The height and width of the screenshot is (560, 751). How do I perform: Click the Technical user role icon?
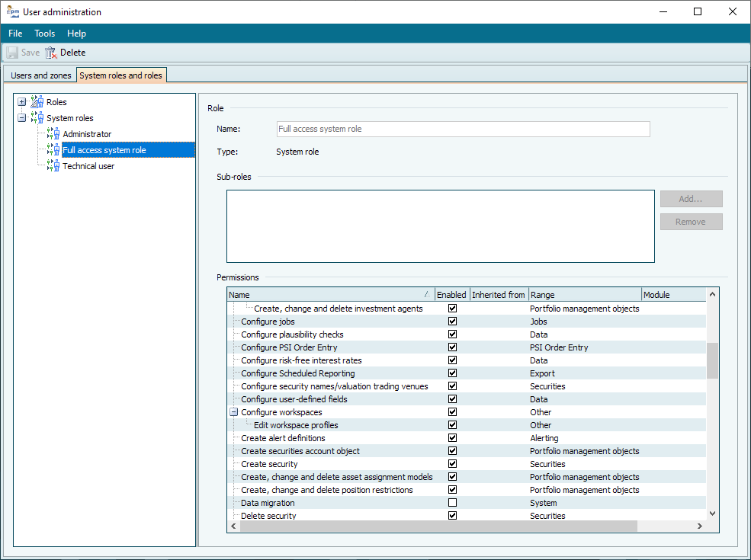tap(53, 166)
